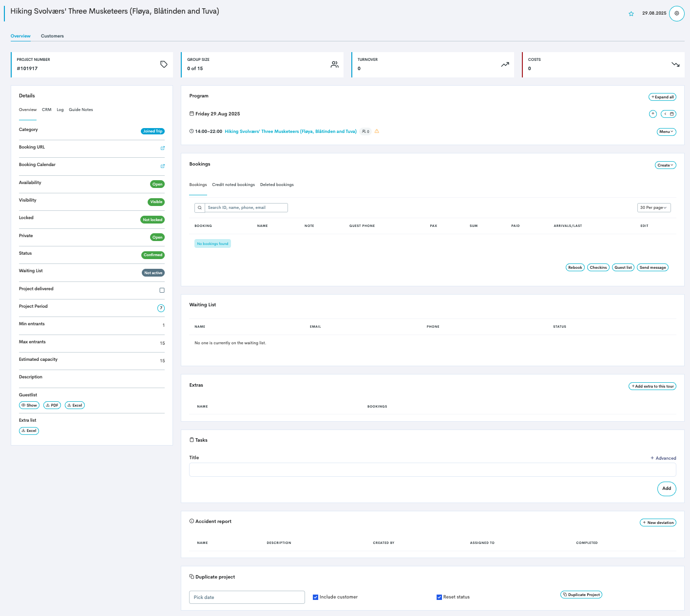
Task: Open the Booking URL external link icon
Action: coord(163,148)
